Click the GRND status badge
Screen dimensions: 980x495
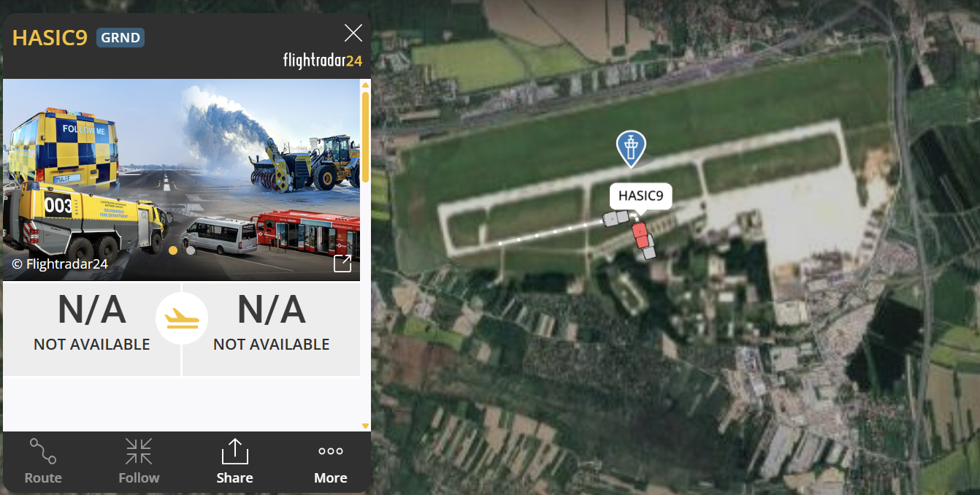pyautogui.click(x=120, y=38)
